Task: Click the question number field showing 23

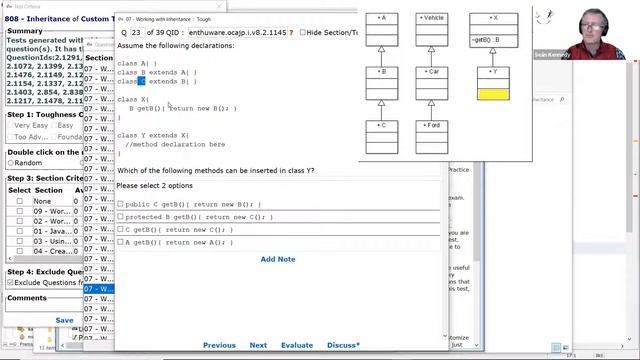Action: tap(137, 33)
